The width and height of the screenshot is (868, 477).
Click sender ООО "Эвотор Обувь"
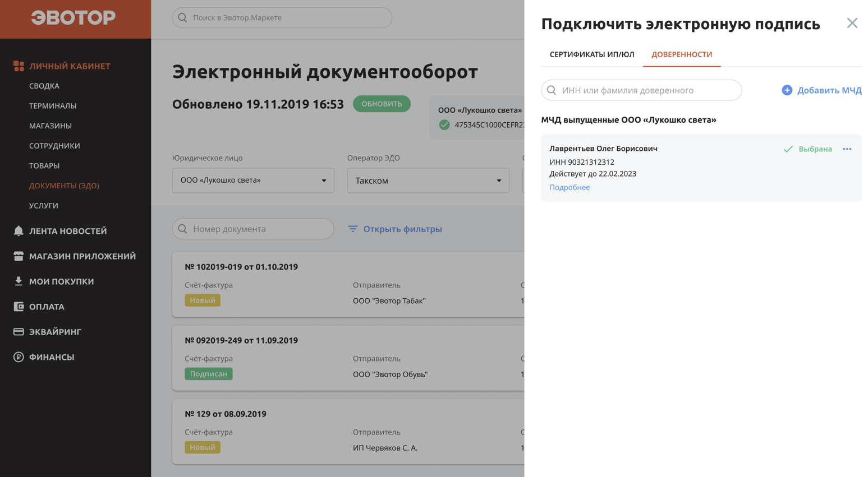391,374
